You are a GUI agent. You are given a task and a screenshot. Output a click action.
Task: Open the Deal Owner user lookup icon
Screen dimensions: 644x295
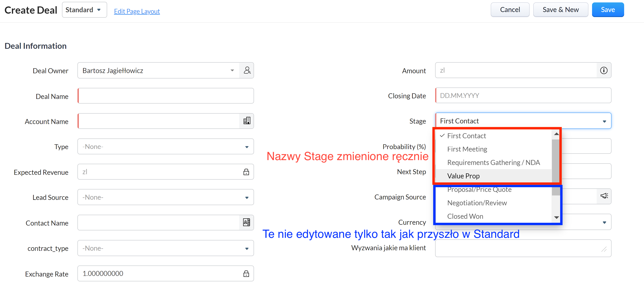[x=247, y=70]
